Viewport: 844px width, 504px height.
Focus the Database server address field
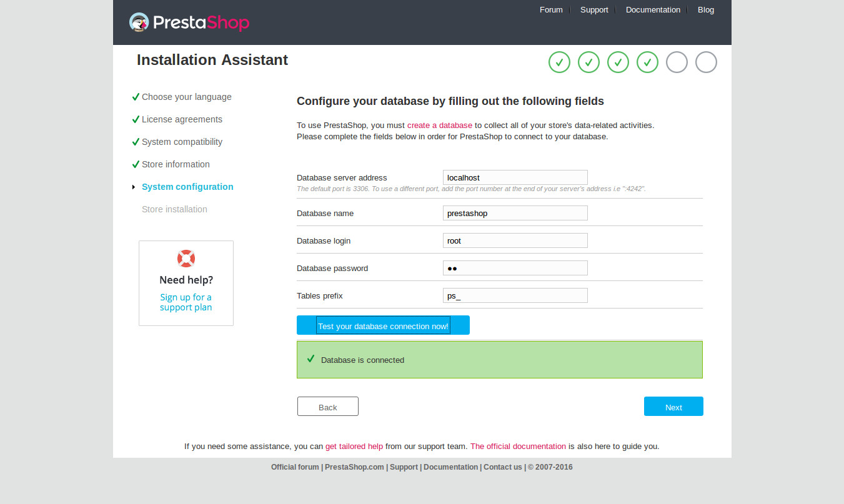(515, 177)
